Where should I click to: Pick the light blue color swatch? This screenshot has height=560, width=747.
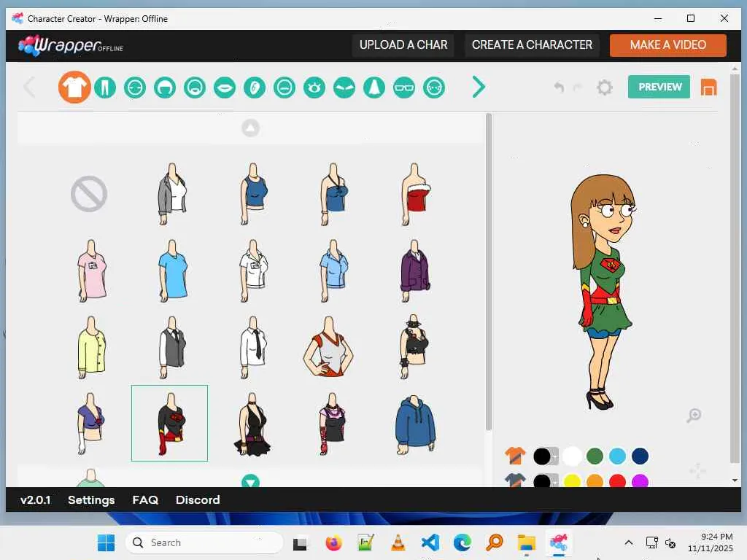click(617, 456)
